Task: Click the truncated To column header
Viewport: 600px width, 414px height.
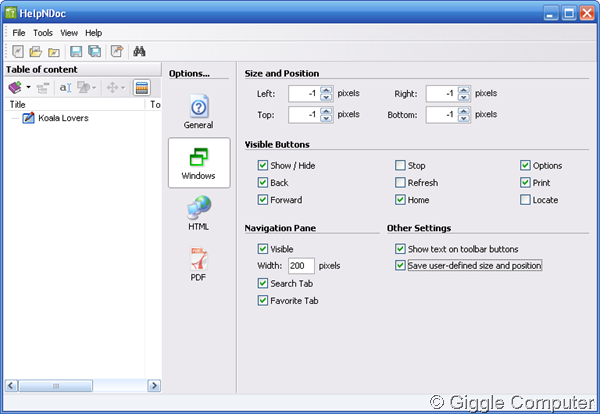Action: tap(154, 104)
